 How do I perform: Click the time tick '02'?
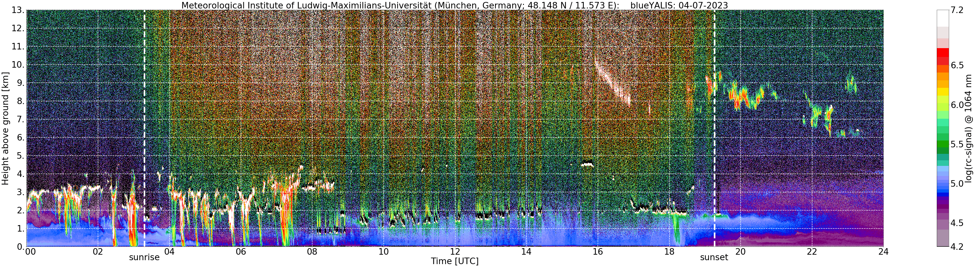pos(98,252)
